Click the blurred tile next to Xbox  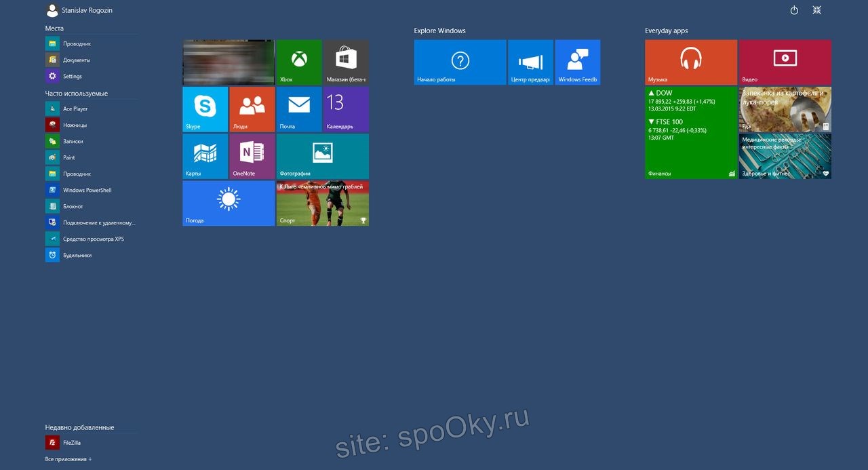point(229,62)
